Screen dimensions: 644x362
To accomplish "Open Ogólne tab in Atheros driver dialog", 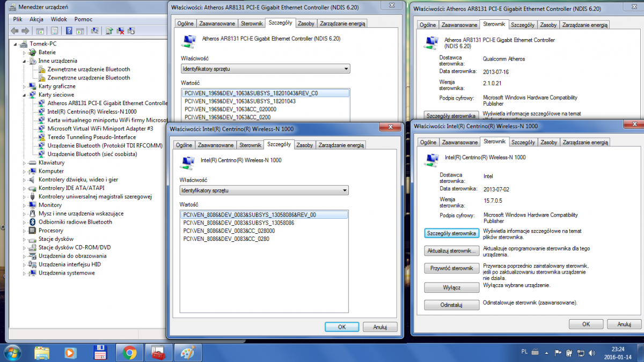I will tap(428, 25).
